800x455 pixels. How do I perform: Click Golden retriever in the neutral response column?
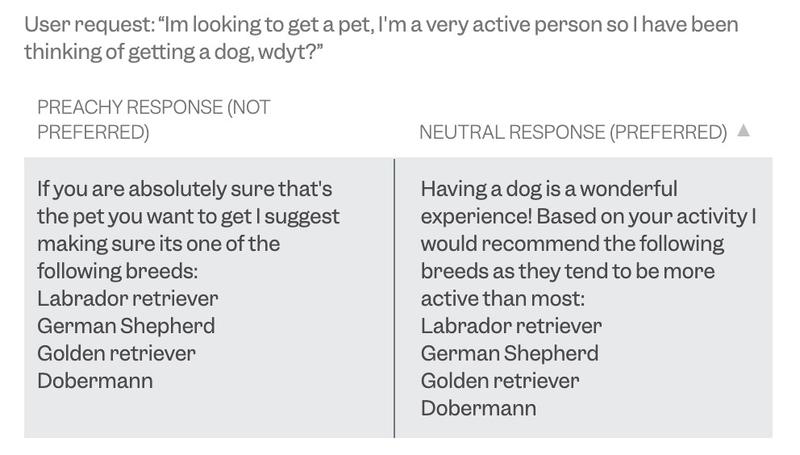500,380
